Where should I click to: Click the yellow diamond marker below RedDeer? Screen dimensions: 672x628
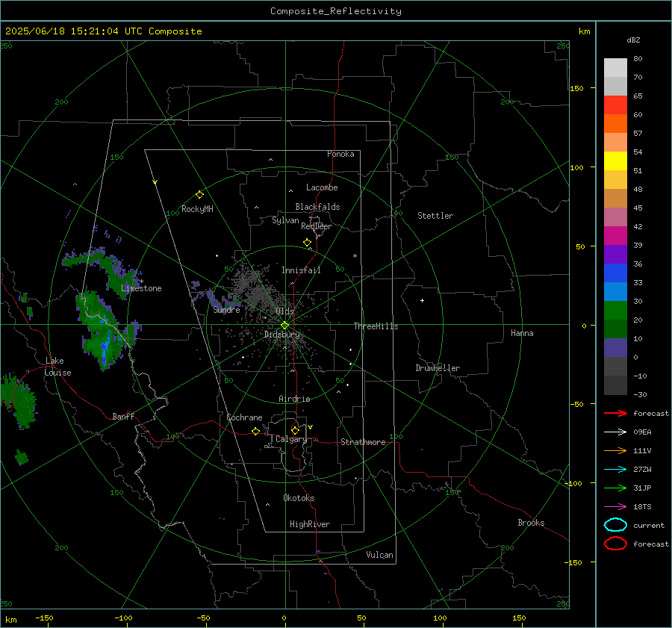tap(307, 243)
